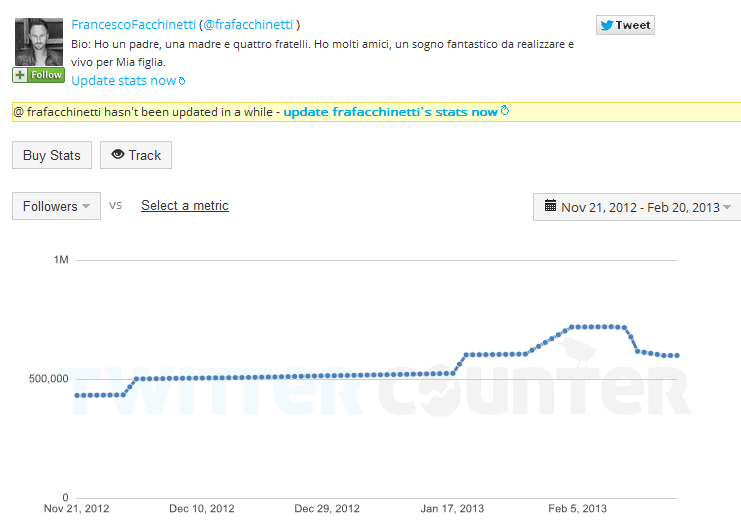Screen dimensions: 741x529
Task: Open the FrancescoFacchinetti name link
Action: pos(133,25)
